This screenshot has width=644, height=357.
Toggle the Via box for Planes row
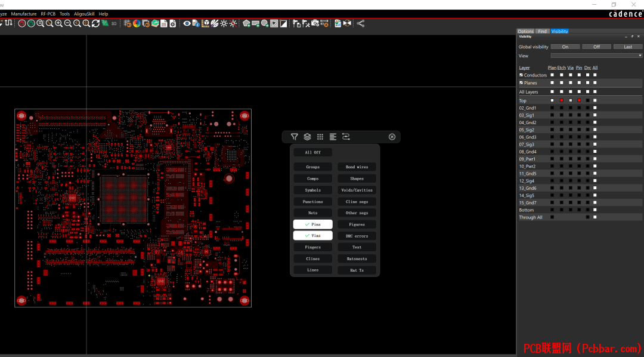pos(571,82)
